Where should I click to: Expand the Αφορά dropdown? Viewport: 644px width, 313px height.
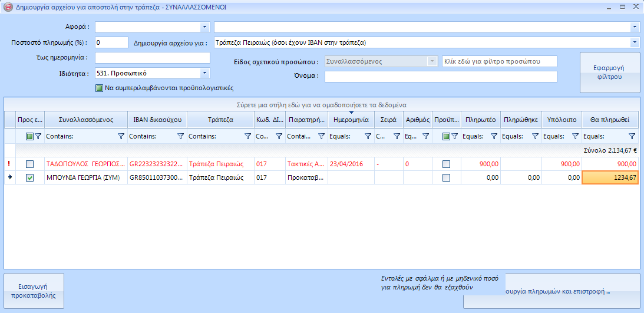click(x=204, y=27)
